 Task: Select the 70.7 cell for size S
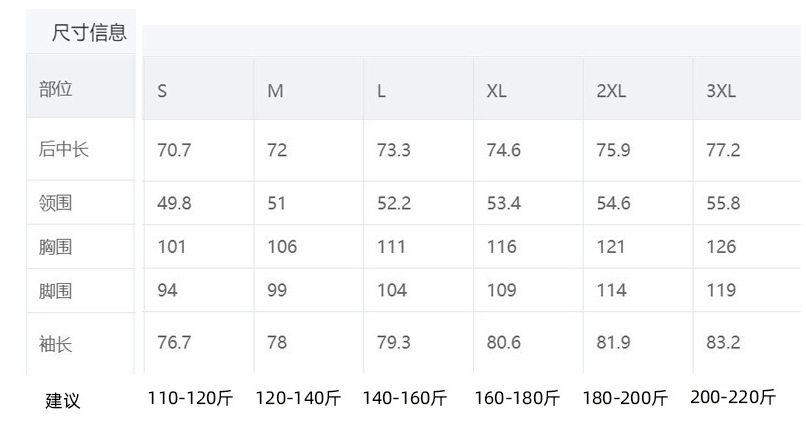pos(174,150)
